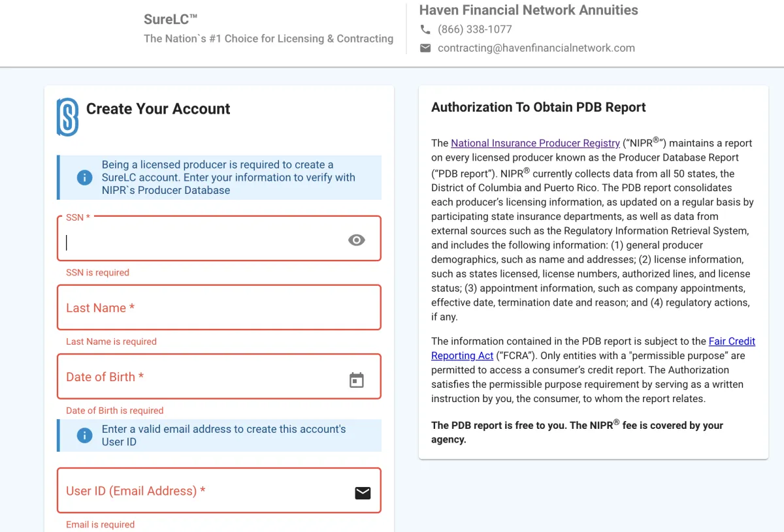Click the 'Email is required' error text
784x532 pixels.
(x=100, y=525)
